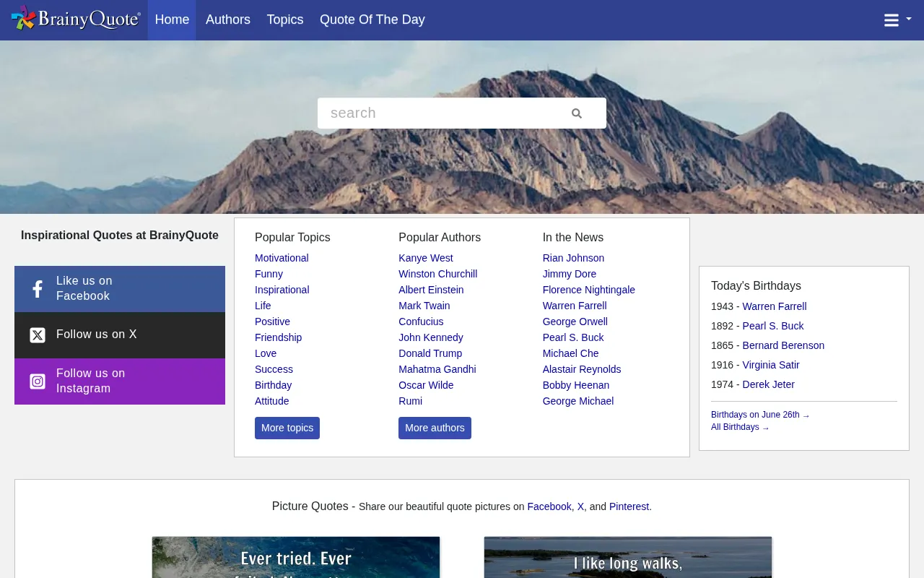
Task: Click the BrainyQuote logo
Action: 76,19
